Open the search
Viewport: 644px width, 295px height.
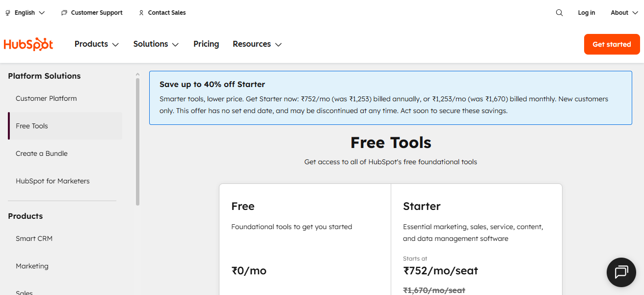coord(559,12)
